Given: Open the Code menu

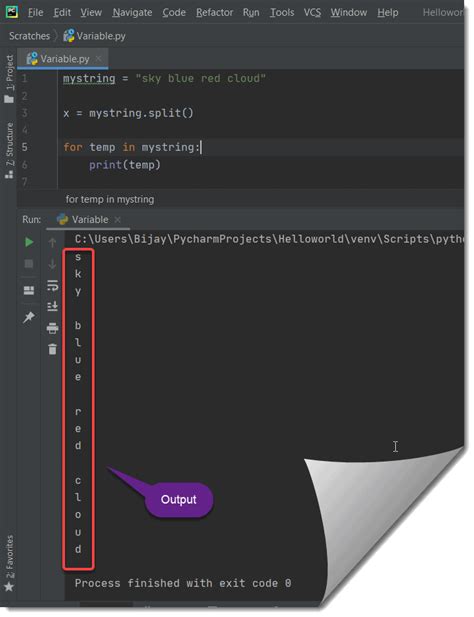Looking at the screenshot, I should 174,13.
